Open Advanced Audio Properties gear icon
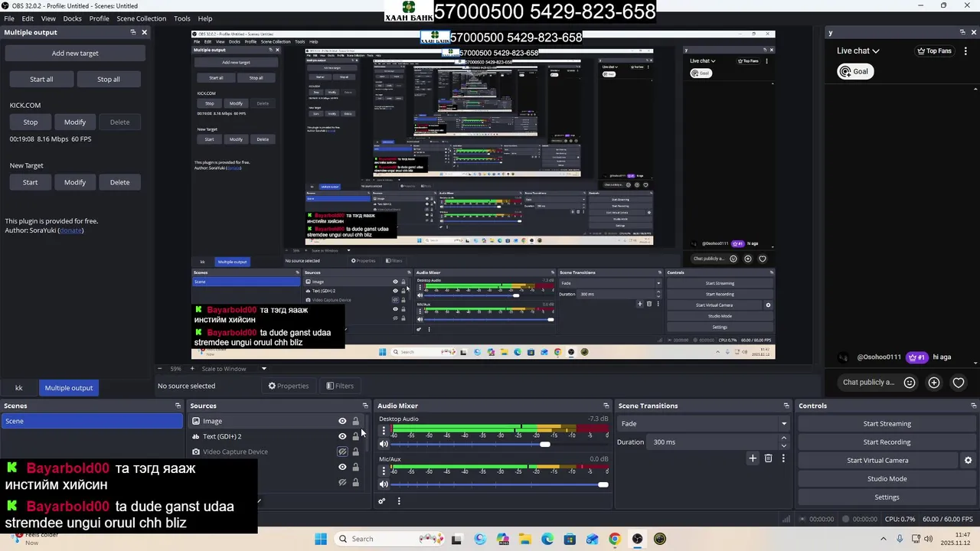The height and width of the screenshot is (551, 980). click(381, 501)
